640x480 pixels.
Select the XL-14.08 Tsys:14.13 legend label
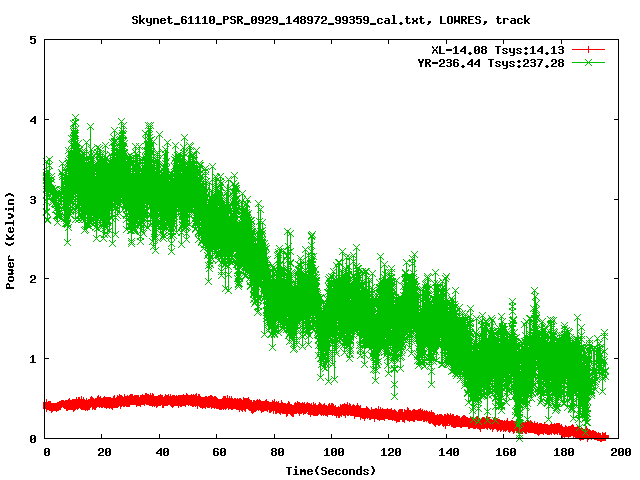click(496, 49)
